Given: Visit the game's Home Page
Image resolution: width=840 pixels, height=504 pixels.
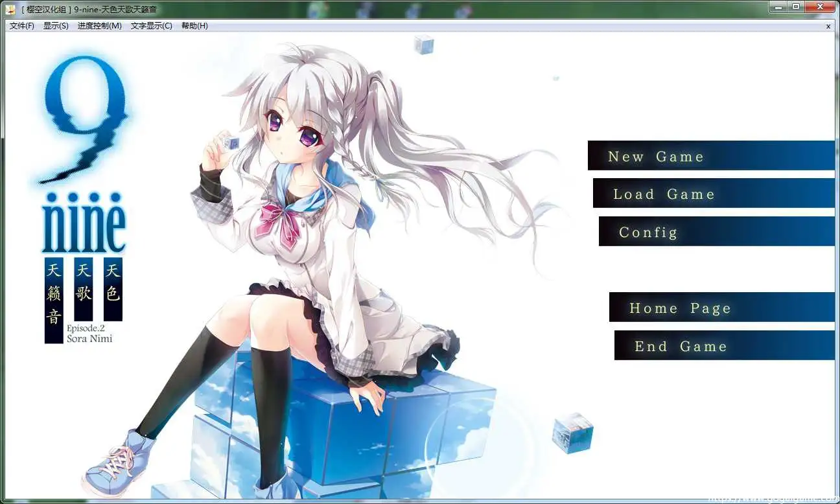Looking at the screenshot, I should (x=680, y=308).
